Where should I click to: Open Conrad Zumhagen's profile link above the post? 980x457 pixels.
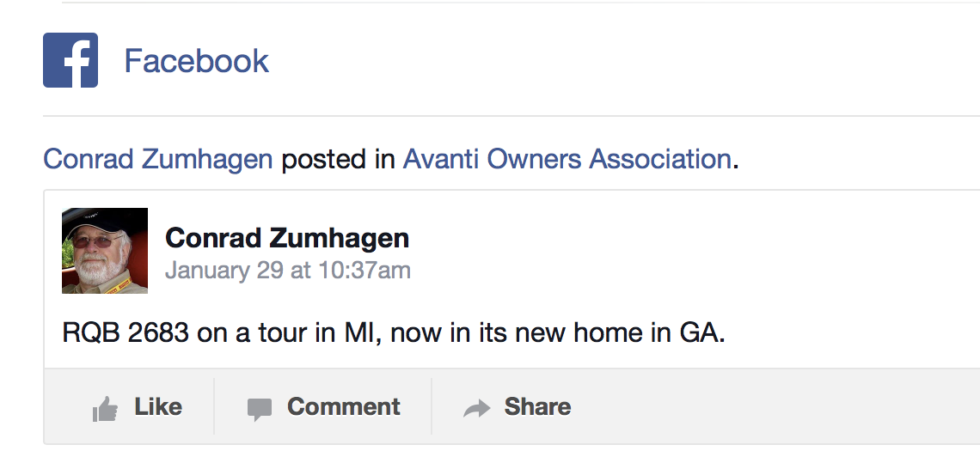point(157,159)
